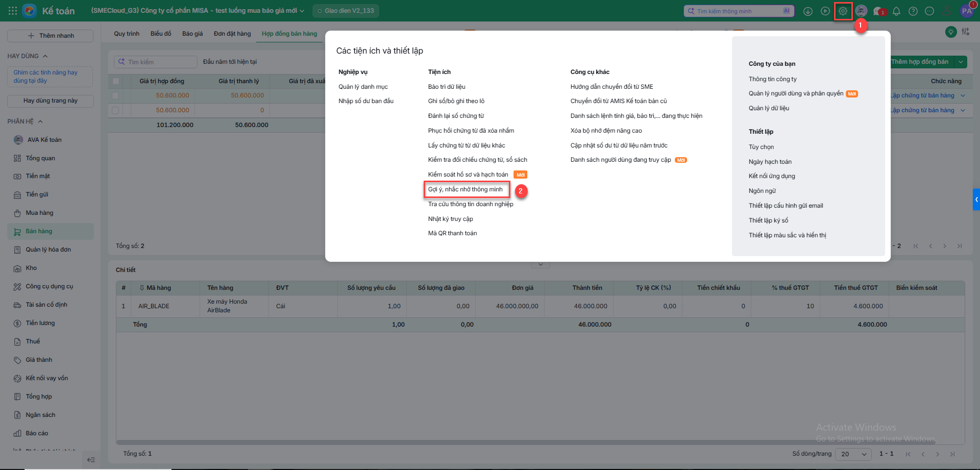Open Quản lý danh mục
The width and height of the screenshot is (980, 470).
pos(363,87)
